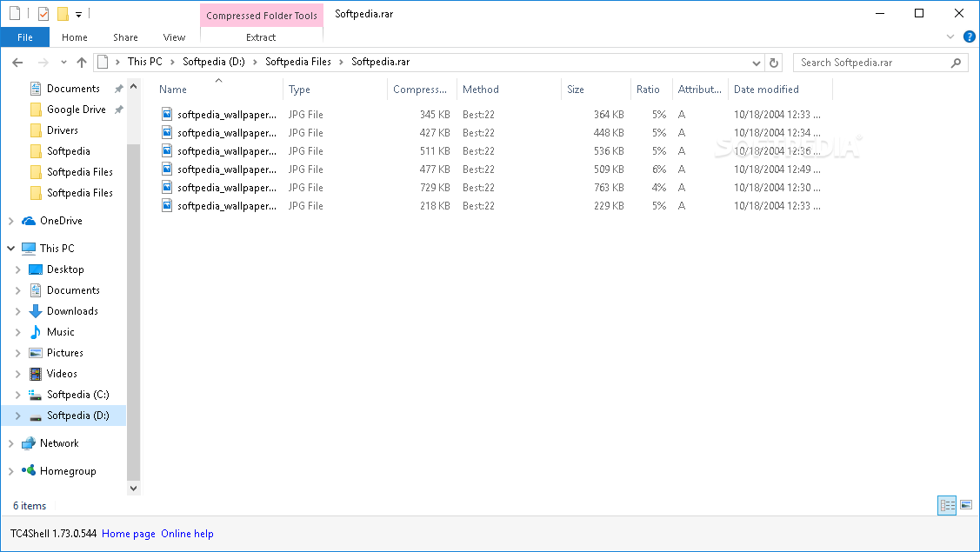This screenshot has width=980, height=552.
Task: Open the address bar history dropdown
Action: (x=757, y=63)
